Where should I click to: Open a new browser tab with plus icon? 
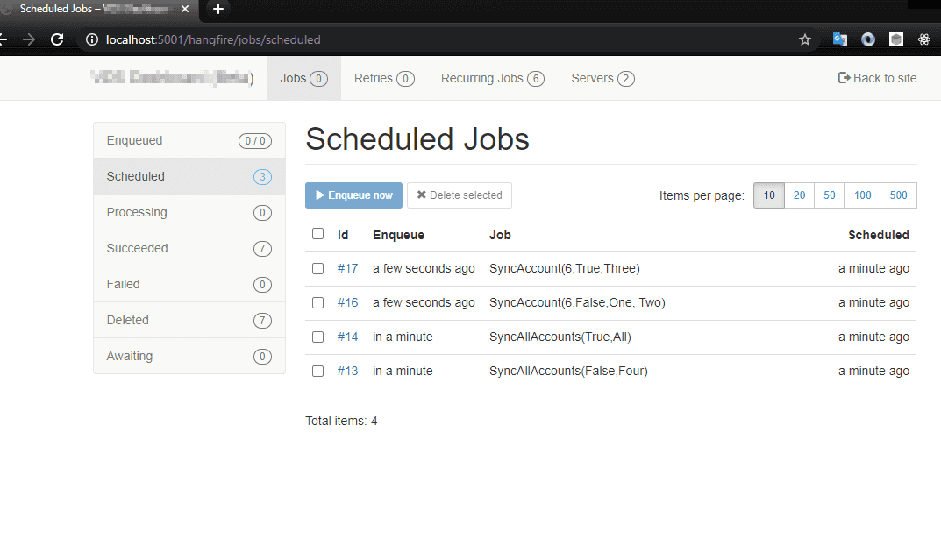coord(218,9)
